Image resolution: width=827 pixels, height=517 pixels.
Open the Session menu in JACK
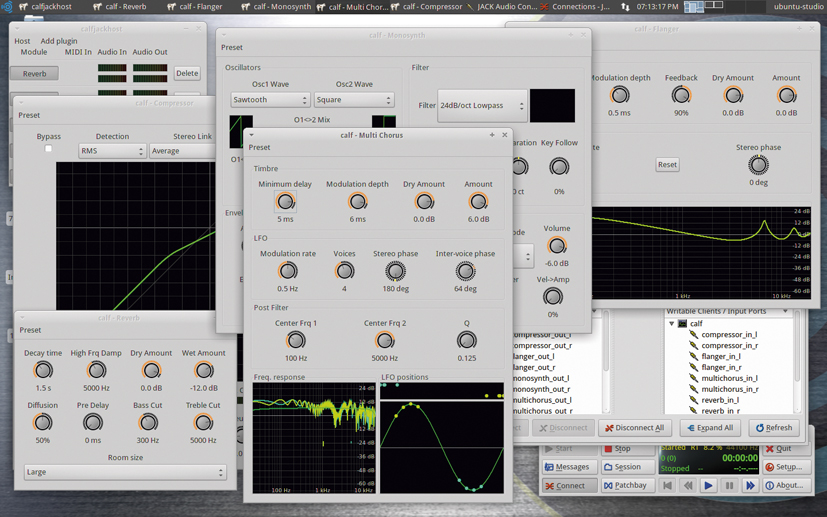click(628, 467)
